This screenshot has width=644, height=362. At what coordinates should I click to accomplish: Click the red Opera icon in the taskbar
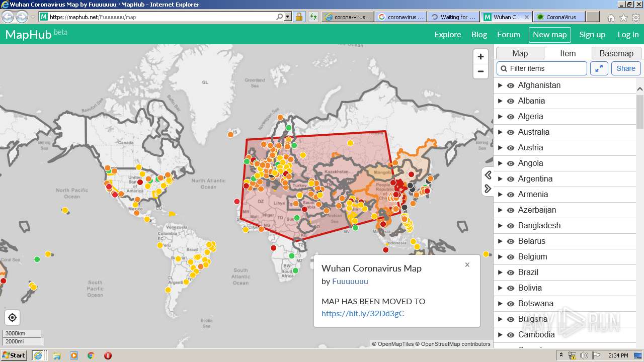click(108, 355)
